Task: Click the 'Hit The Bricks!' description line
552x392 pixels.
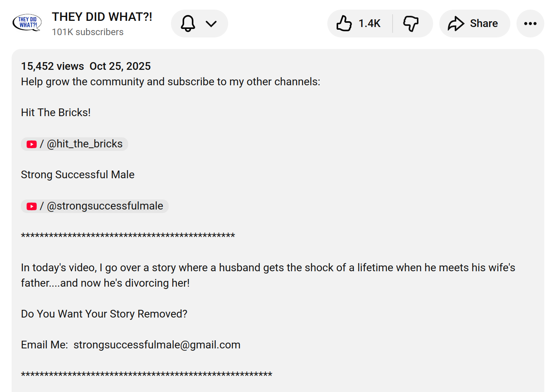Action: (56, 113)
